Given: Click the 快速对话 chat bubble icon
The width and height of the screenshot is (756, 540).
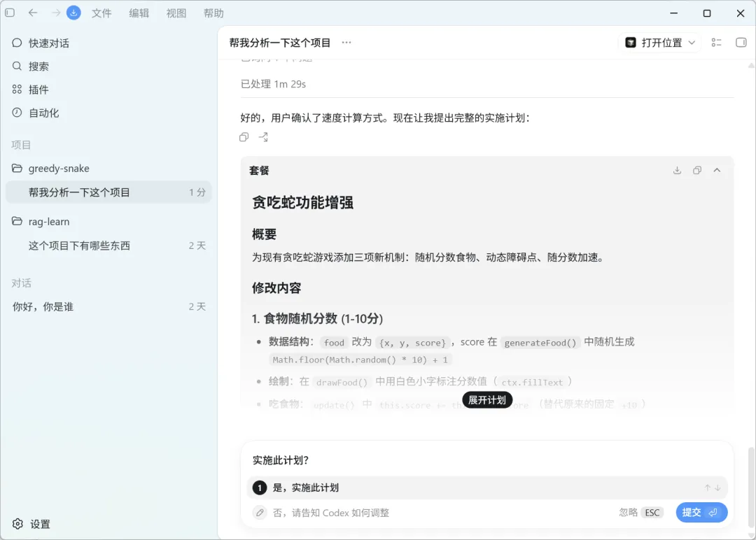Looking at the screenshot, I should [17, 43].
